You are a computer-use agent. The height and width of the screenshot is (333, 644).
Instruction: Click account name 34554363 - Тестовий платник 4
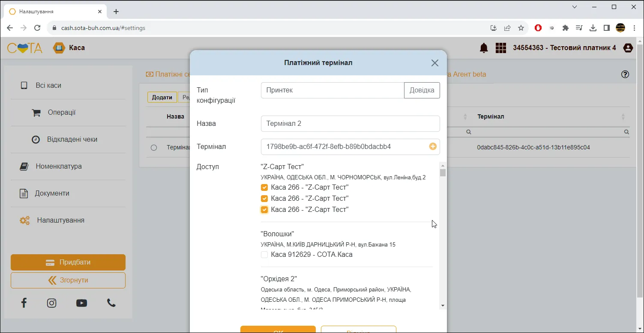564,48
